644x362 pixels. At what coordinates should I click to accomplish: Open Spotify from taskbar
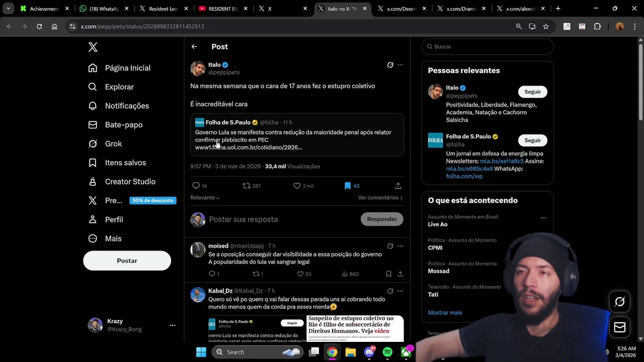[x=387, y=352]
